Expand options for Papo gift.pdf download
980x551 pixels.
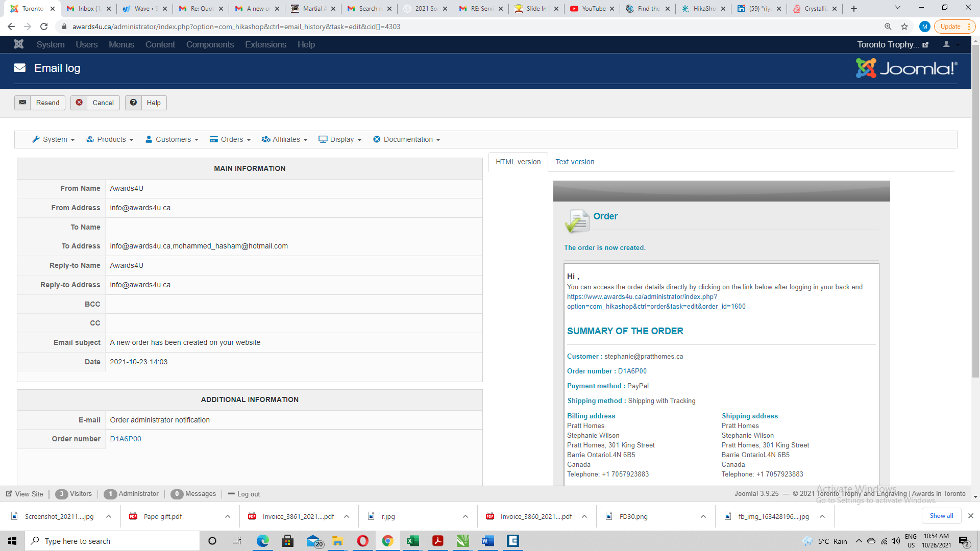click(x=228, y=516)
